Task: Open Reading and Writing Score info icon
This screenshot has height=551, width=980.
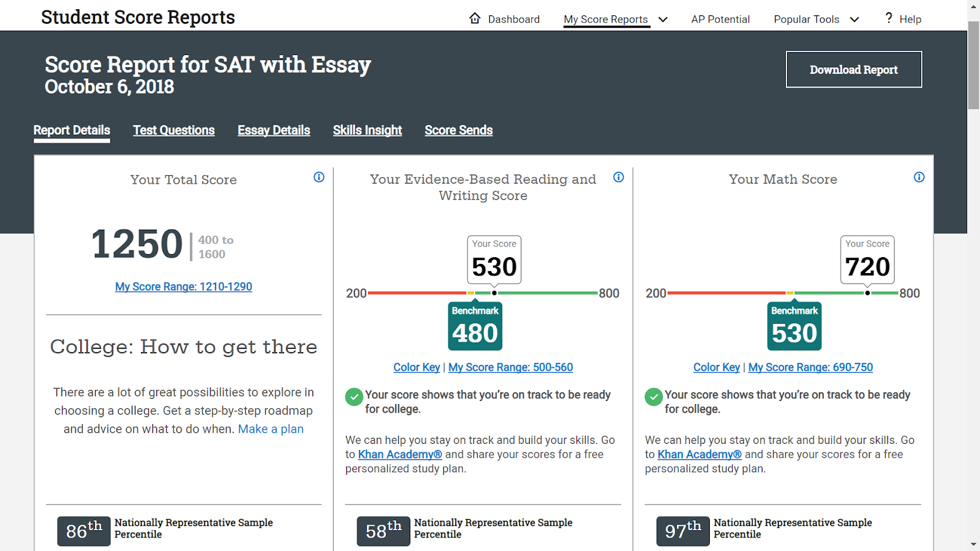Action: tap(619, 177)
